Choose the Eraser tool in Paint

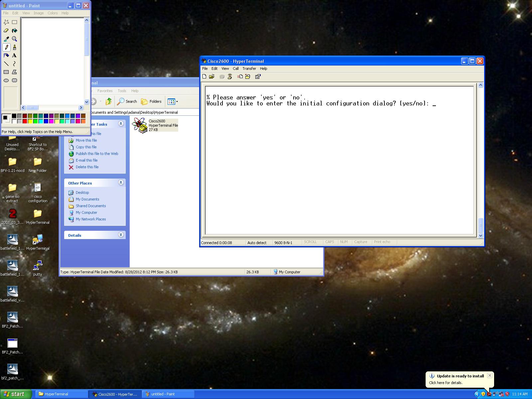pos(6,31)
